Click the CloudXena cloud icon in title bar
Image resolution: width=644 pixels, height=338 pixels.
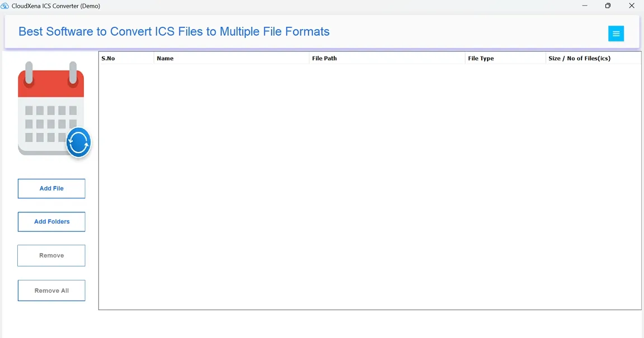tap(5, 6)
